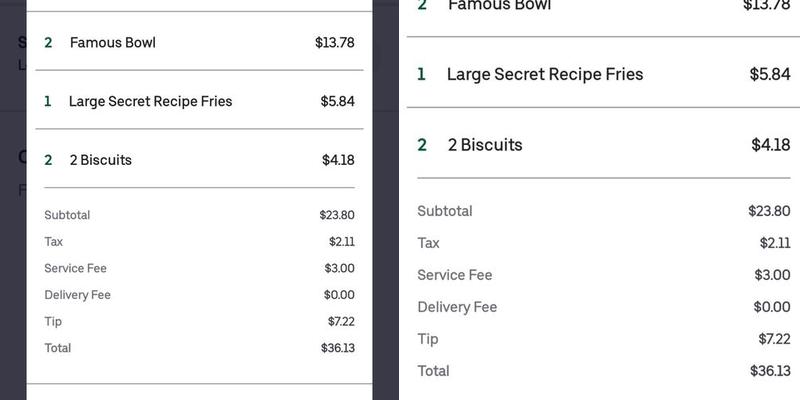Select 2 Biscuits row in the smaller receipt
This screenshot has width=800, height=400.
point(100,160)
